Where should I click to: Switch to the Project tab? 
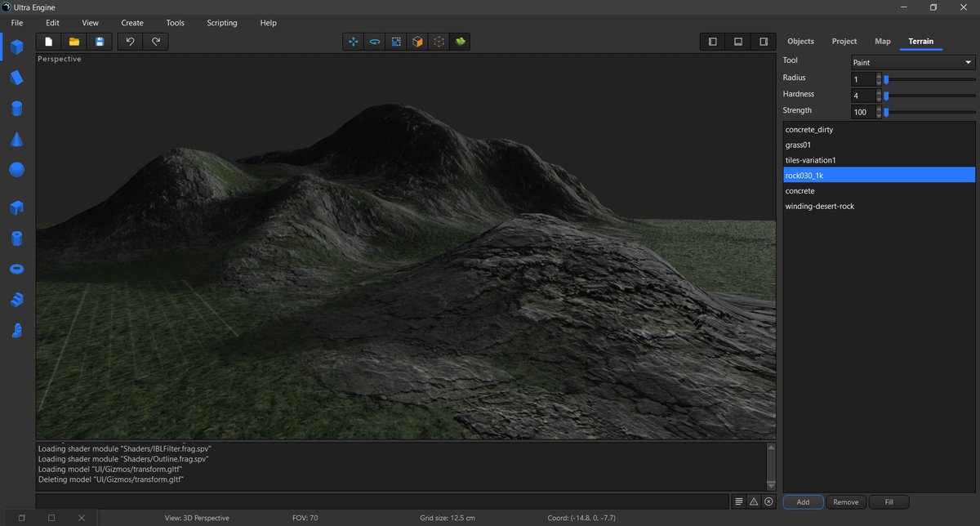pos(844,41)
